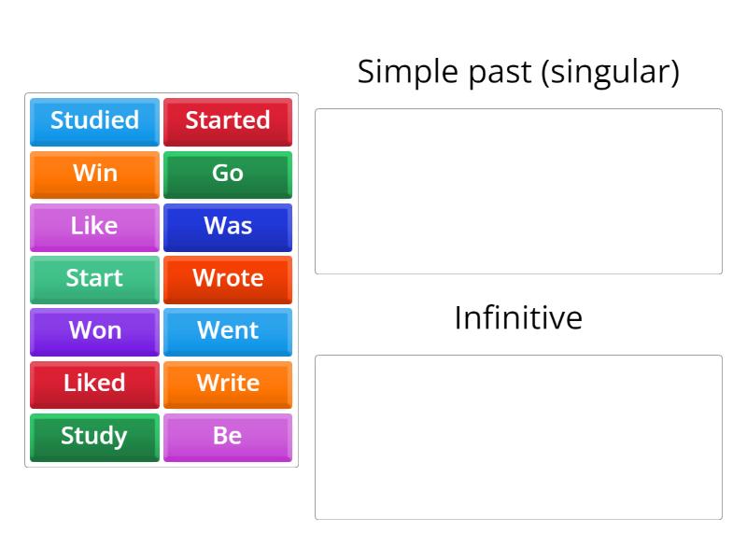Select the word tile 'Studied'
This screenshot has width=747, height=560.
[93, 120]
